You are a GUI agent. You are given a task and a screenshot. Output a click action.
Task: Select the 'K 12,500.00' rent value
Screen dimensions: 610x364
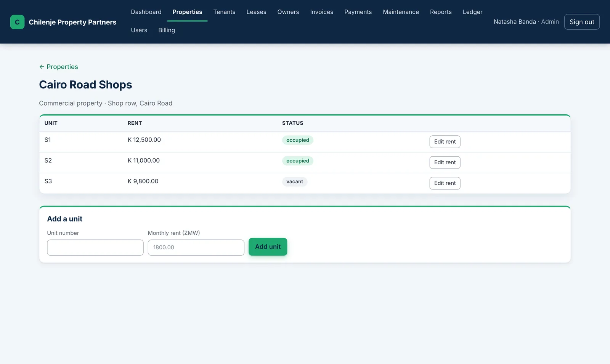click(144, 140)
